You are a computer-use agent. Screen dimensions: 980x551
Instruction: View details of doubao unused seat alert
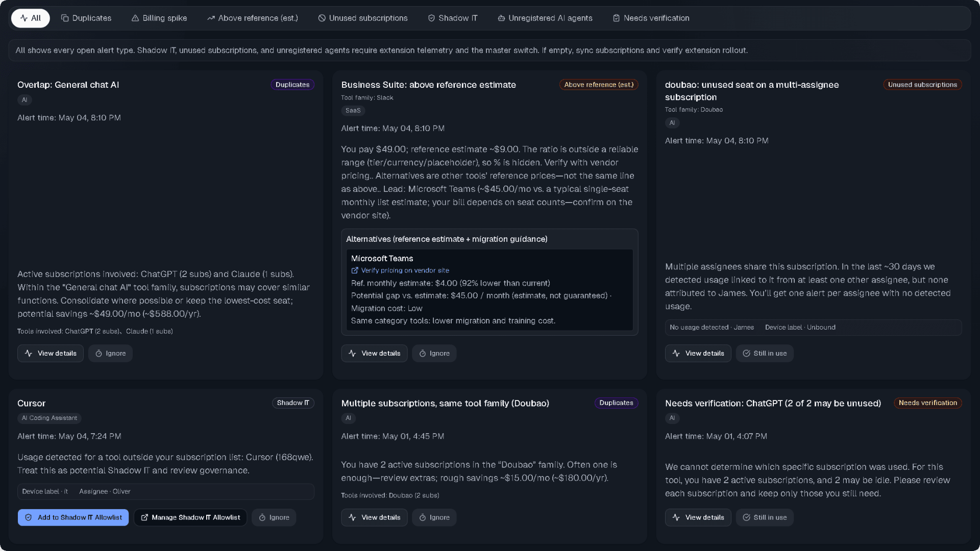pos(698,354)
